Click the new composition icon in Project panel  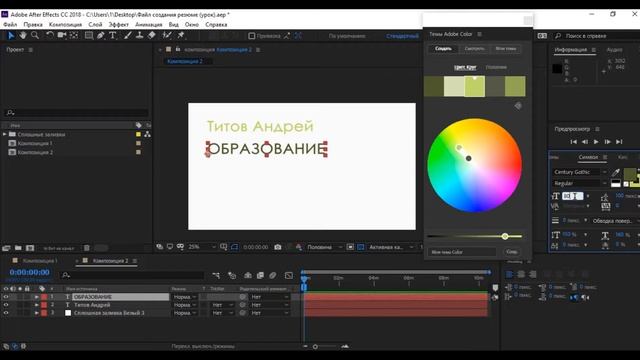[x=30, y=248]
